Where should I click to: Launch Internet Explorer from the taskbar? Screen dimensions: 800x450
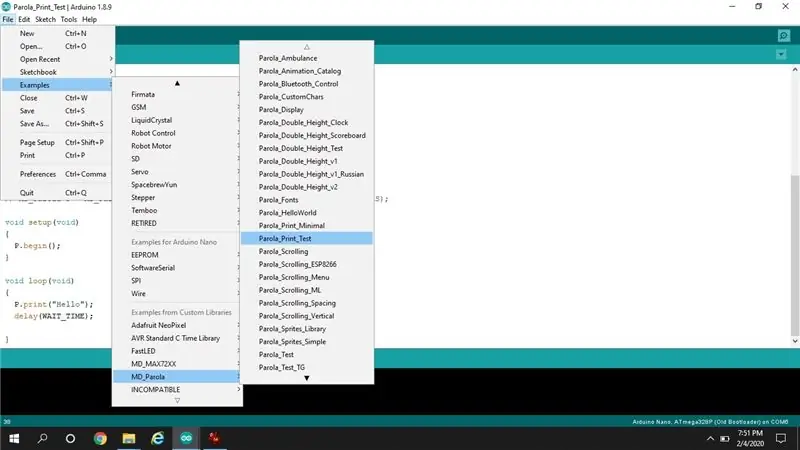pos(158,438)
